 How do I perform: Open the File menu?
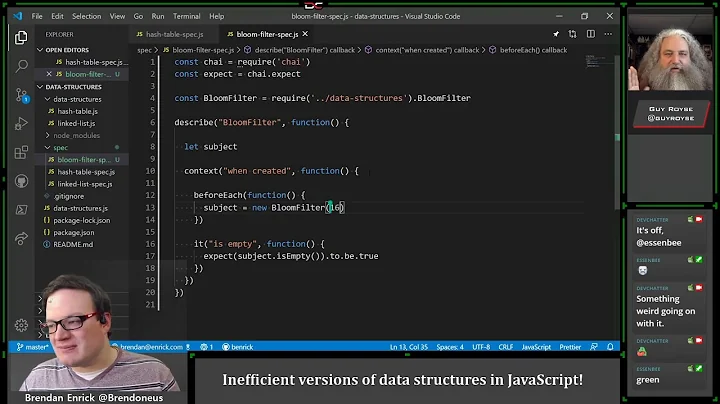click(37, 16)
